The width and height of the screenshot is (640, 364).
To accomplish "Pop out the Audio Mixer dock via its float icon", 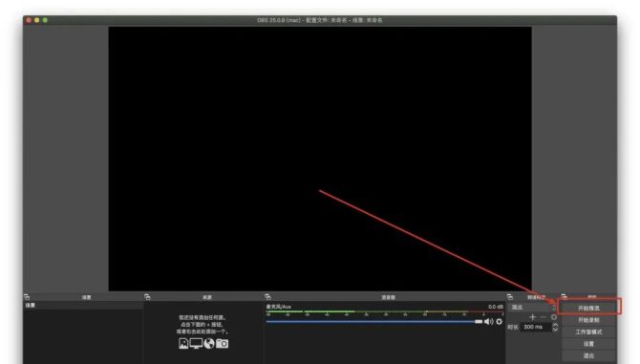I will click(267, 297).
